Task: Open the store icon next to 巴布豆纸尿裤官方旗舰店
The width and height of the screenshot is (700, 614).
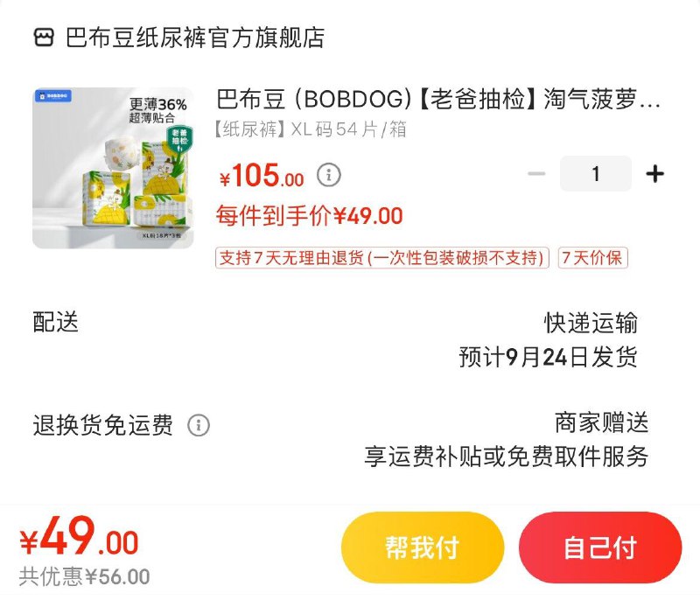Action: 44,38
